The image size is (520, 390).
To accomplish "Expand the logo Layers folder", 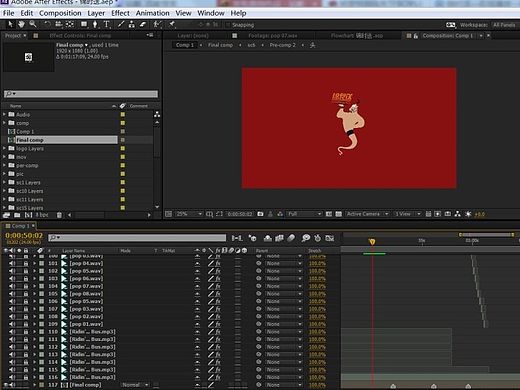I will click(x=4, y=148).
